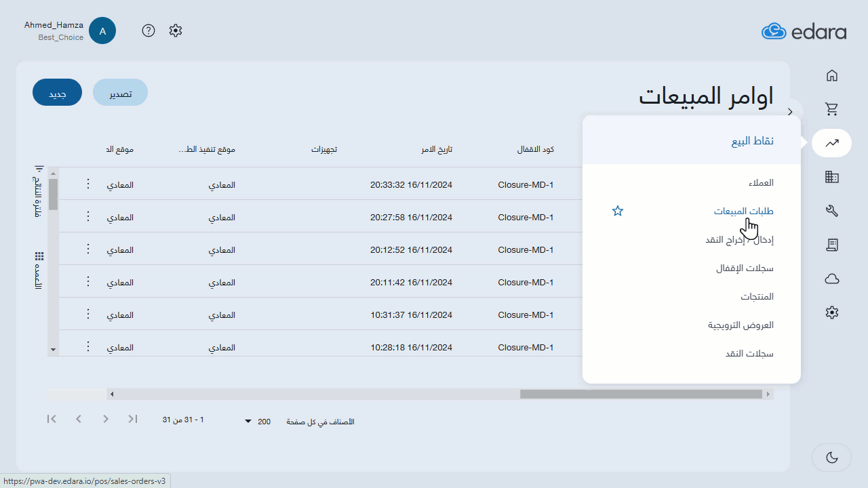Click the كود الاقفال column header
Screen dimensions: 868x488
pyautogui.click(x=536, y=149)
